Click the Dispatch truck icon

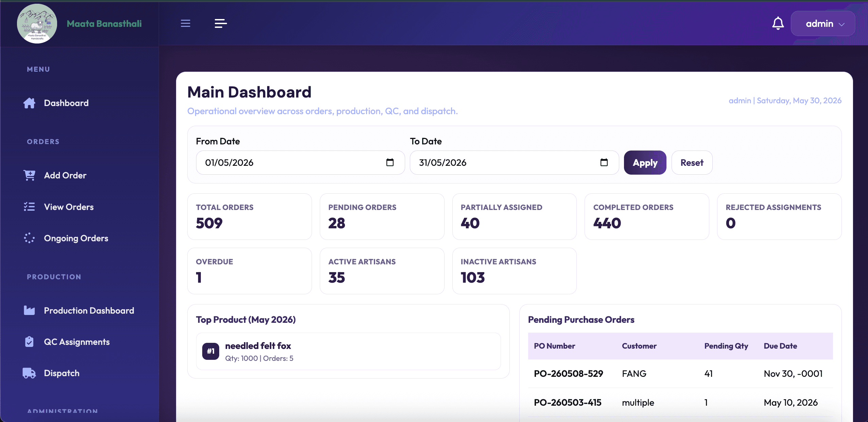point(29,373)
